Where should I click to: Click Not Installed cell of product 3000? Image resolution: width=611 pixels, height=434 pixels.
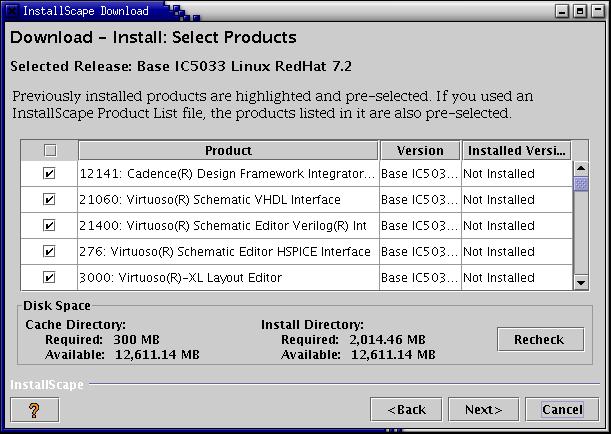517,277
